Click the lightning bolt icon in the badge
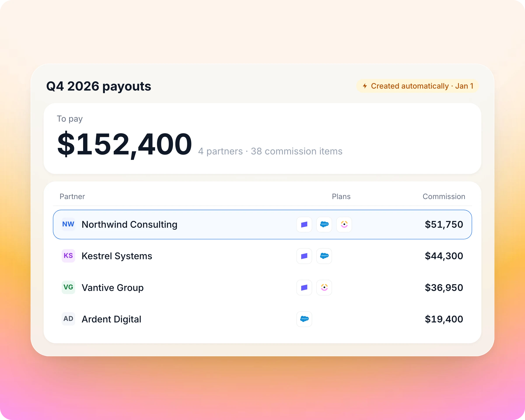The height and width of the screenshot is (420, 525). [365, 86]
